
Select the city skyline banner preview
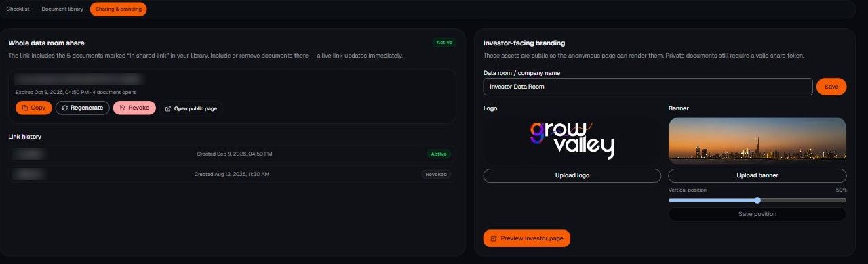[757, 141]
